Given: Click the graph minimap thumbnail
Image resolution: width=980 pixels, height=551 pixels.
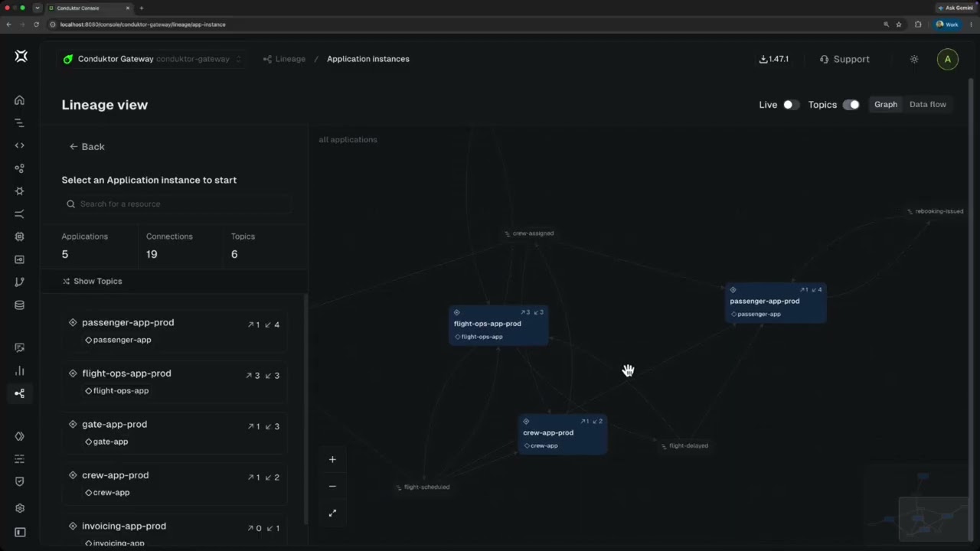Looking at the screenshot, I should [918, 504].
